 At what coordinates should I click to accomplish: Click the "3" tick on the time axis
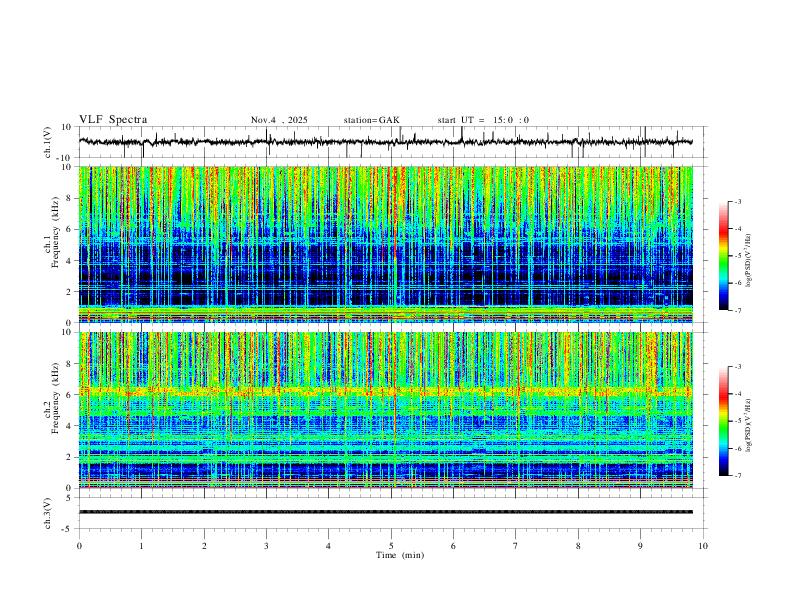point(266,546)
